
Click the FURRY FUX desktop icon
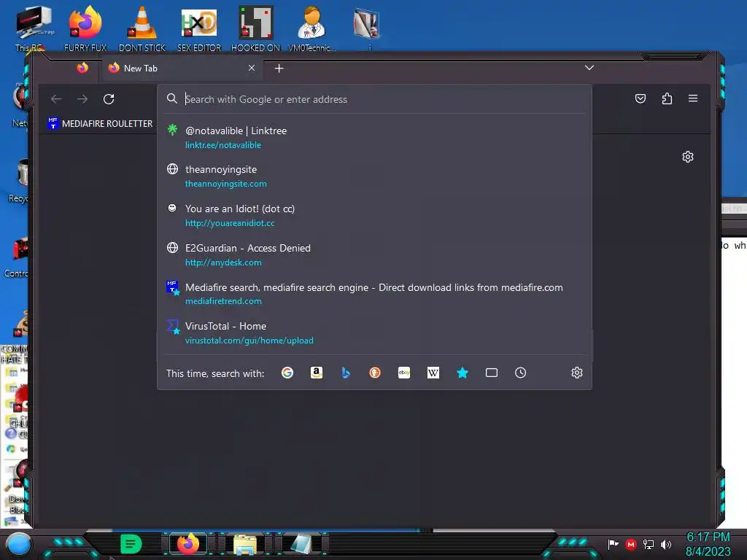click(85, 28)
